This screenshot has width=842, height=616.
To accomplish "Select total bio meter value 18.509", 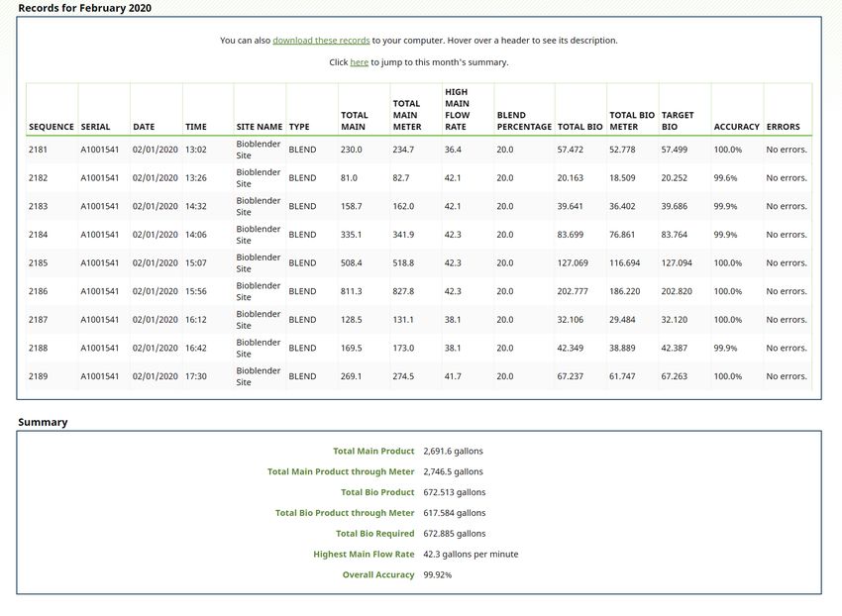I will [x=622, y=178].
